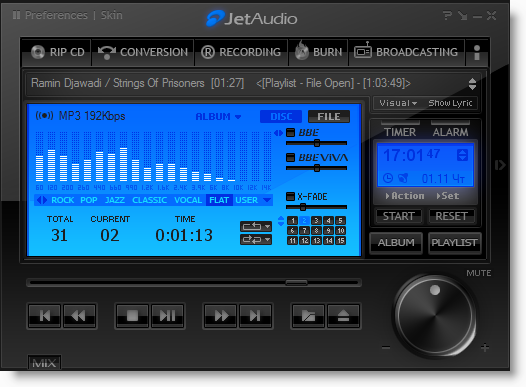Open the shuffle mode dropdown

pyautogui.click(x=256, y=239)
